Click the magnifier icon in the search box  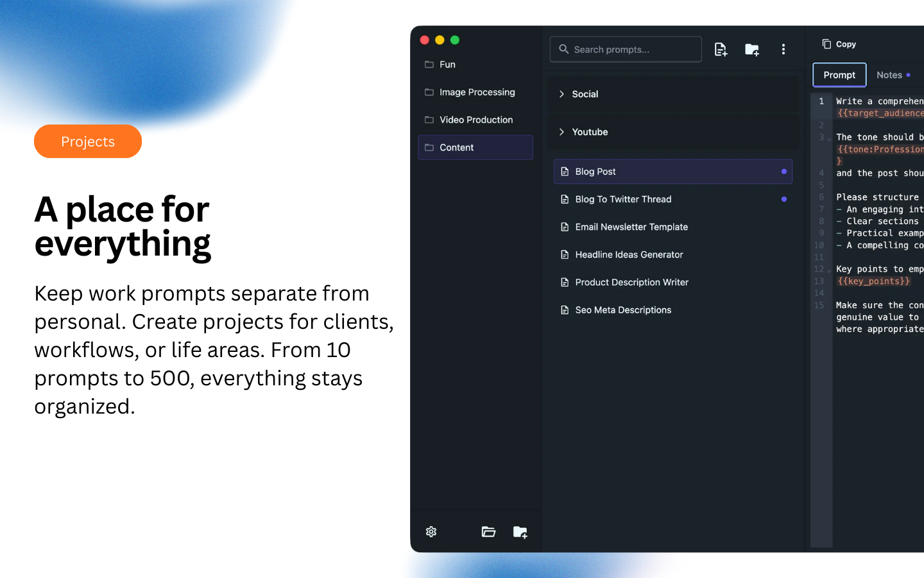(x=563, y=49)
